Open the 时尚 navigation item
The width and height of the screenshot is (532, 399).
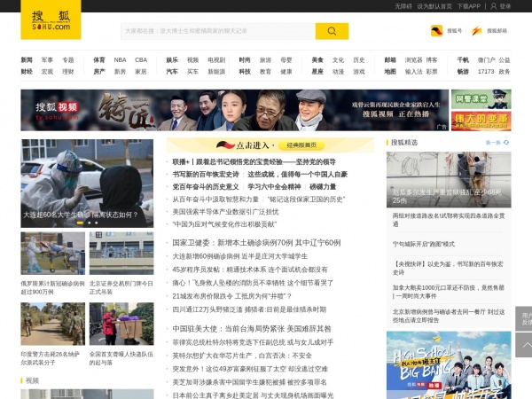(x=245, y=60)
